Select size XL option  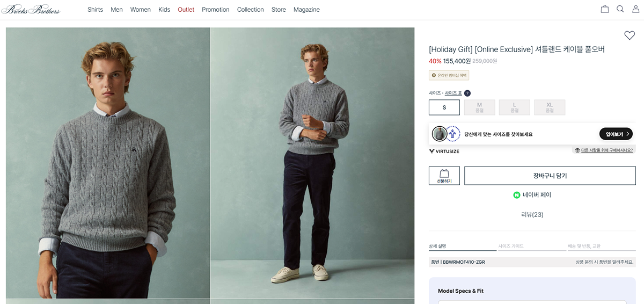(x=550, y=107)
